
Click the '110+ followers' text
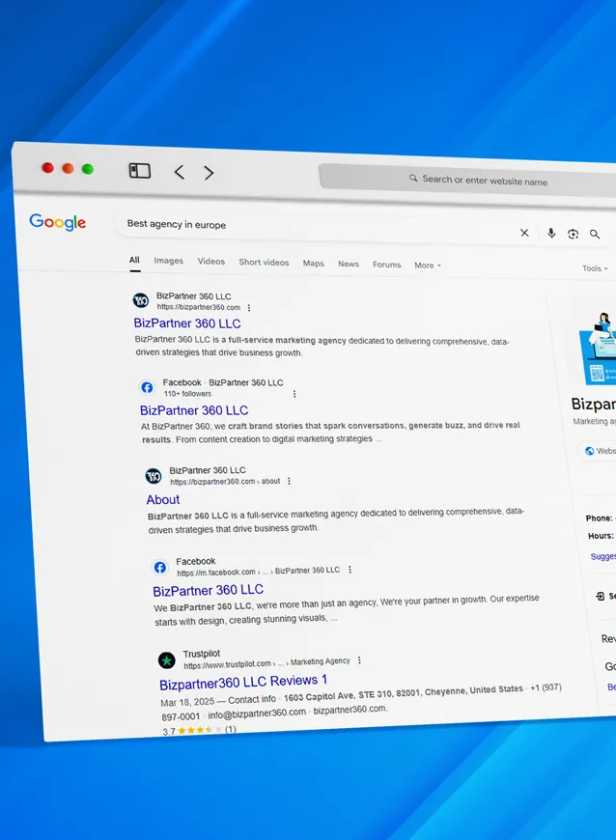(187, 393)
